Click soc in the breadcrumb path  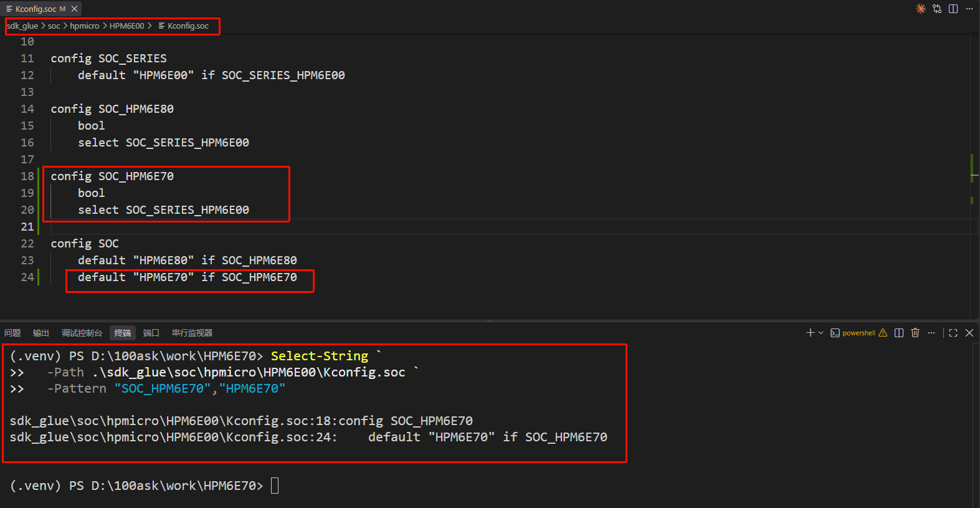click(54, 26)
